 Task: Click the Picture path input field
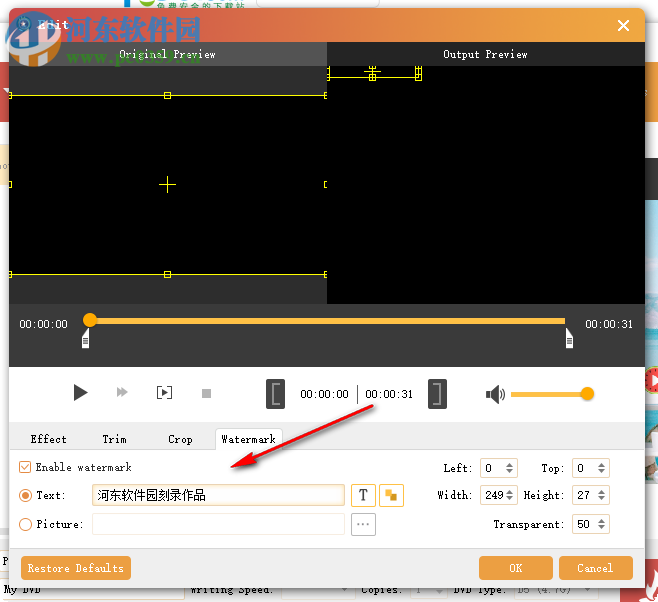coord(218,524)
